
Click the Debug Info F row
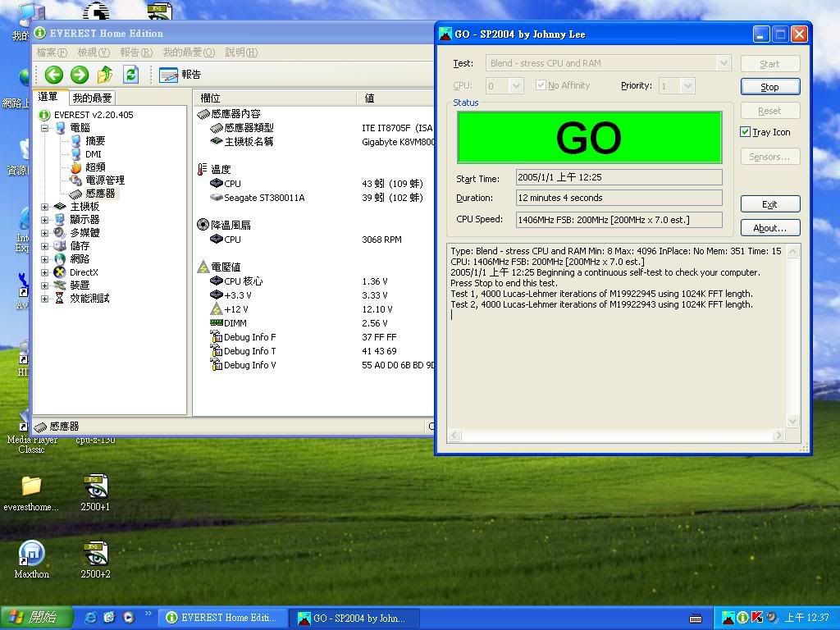(x=315, y=337)
